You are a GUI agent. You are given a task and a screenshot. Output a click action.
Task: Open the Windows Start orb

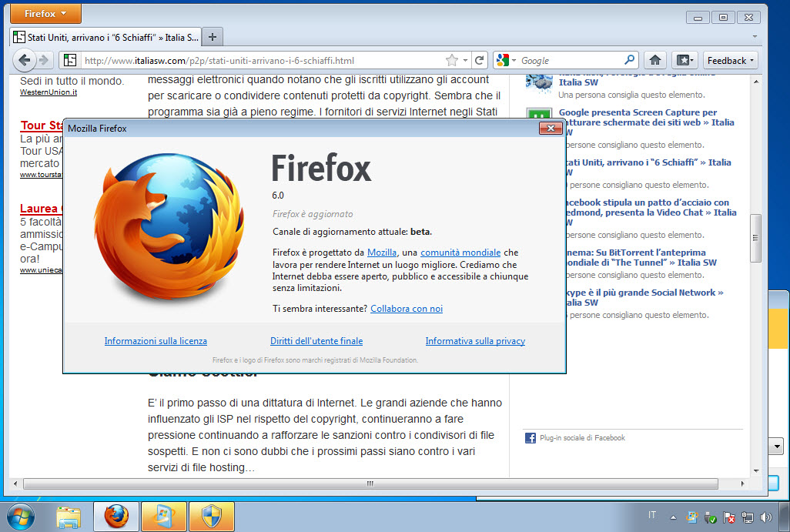coord(20,517)
